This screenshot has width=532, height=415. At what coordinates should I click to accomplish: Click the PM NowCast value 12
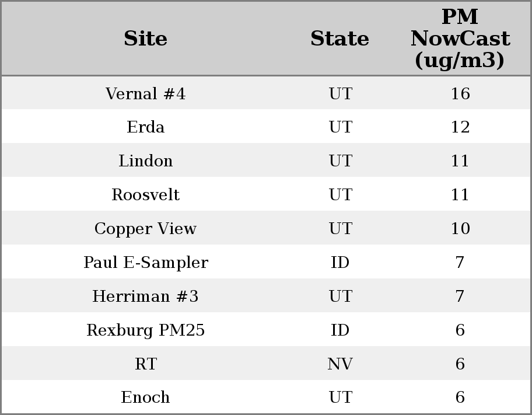pos(460,127)
